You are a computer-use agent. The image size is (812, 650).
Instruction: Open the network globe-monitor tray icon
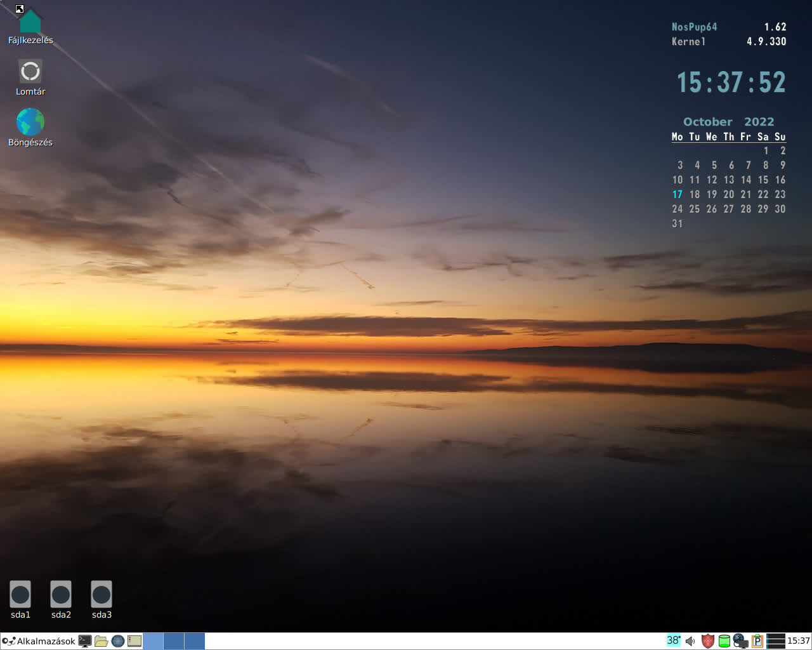pos(740,641)
